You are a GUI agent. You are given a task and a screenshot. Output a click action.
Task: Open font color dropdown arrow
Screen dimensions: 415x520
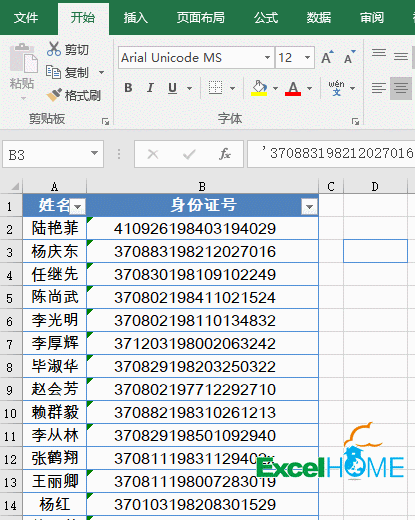pyautogui.click(x=310, y=88)
